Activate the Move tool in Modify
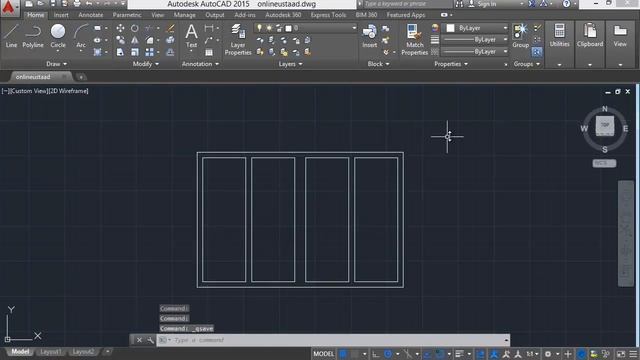Viewport: 640px width, 360px height. click(120, 28)
